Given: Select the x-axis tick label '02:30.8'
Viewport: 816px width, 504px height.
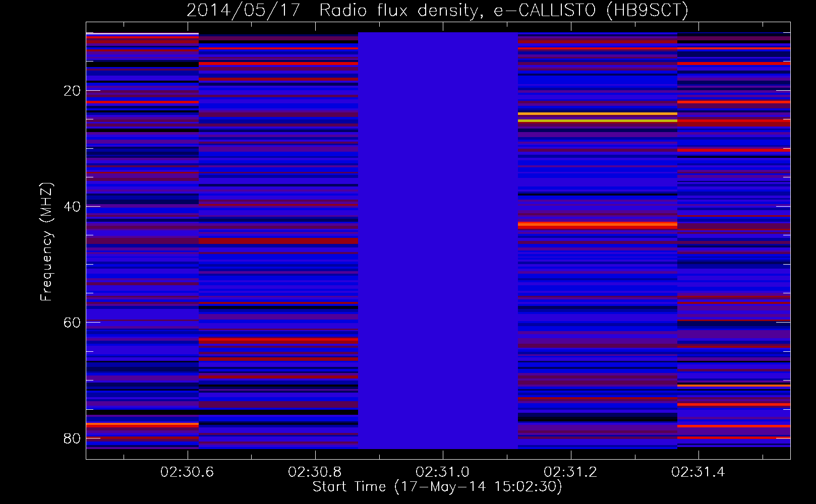Looking at the screenshot, I should [315, 472].
